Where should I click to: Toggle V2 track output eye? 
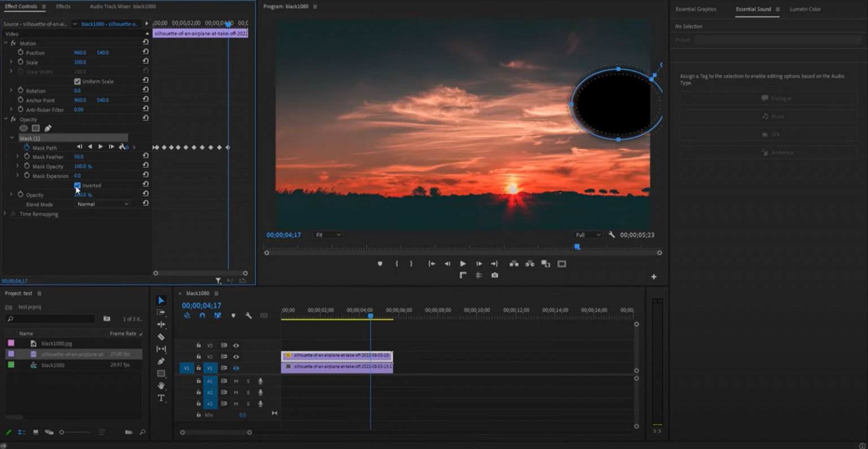click(236, 356)
